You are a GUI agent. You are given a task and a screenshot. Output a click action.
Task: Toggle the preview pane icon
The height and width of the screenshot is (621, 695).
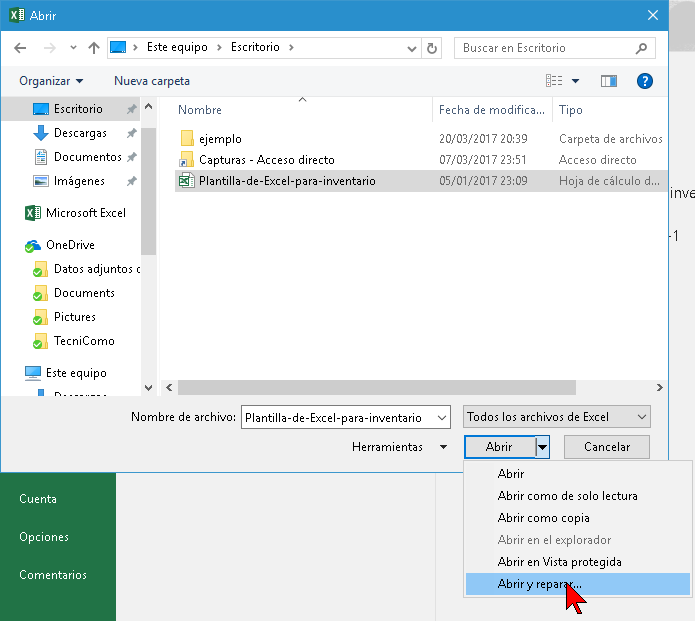pos(609,81)
